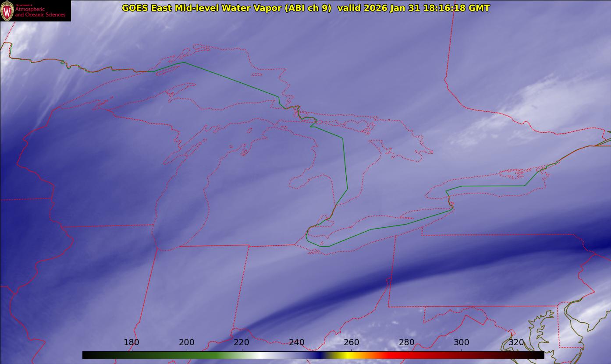Viewport: 611px width, 364px height.
Task: Click the 300 label on the color scale
Action: tap(462, 342)
